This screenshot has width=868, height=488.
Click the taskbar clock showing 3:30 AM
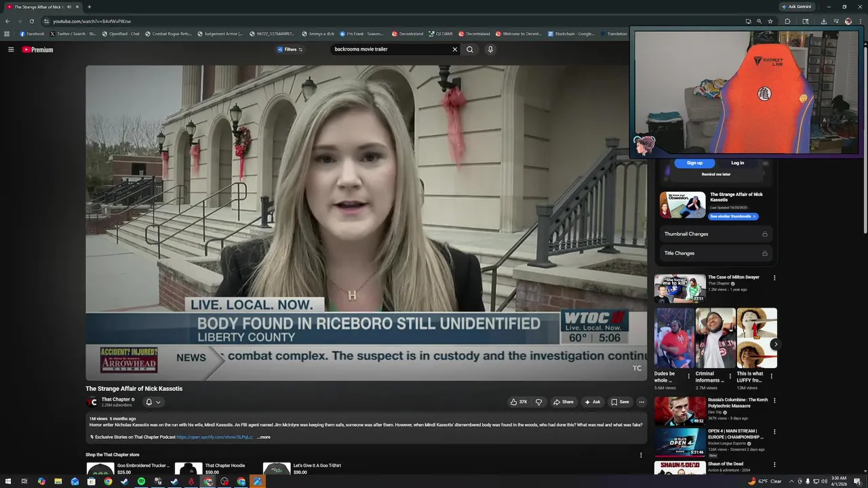(x=839, y=481)
